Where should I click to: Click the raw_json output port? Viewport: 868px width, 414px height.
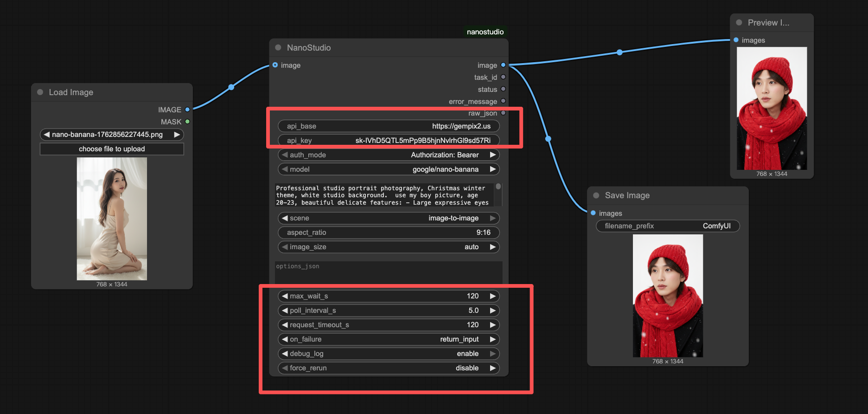[x=503, y=113]
